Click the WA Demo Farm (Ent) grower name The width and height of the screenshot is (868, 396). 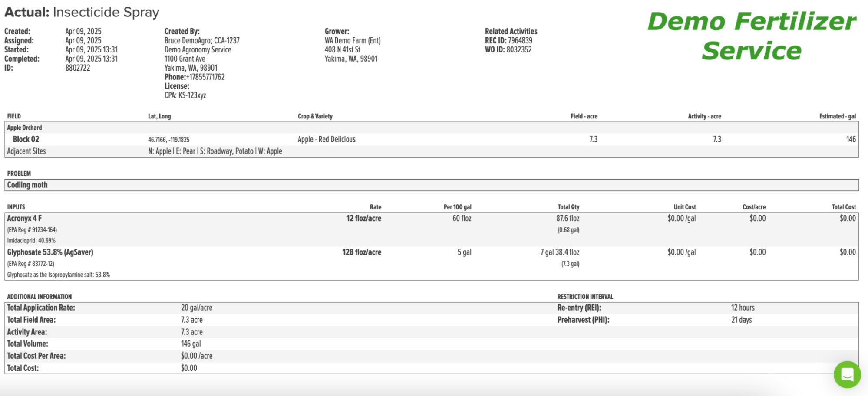click(353, 40)
